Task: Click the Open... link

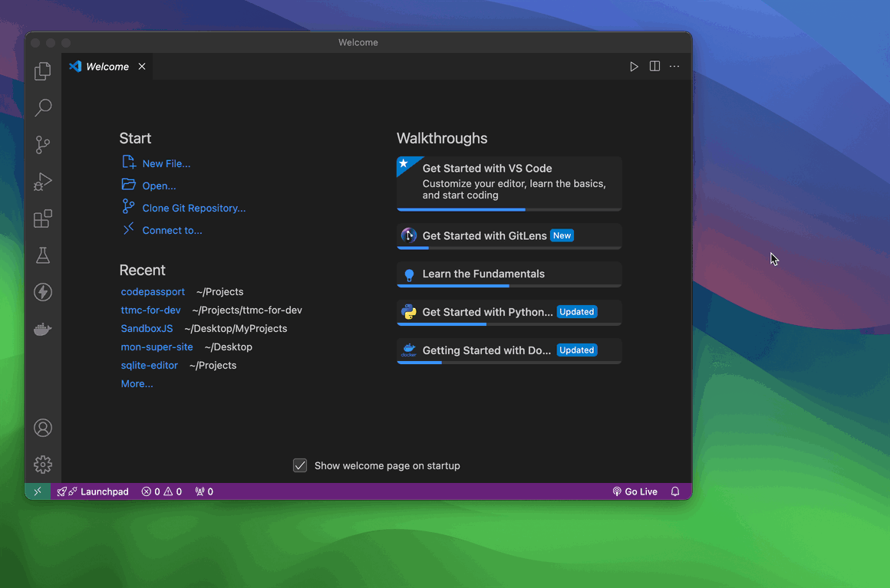Action: point(159,186)
